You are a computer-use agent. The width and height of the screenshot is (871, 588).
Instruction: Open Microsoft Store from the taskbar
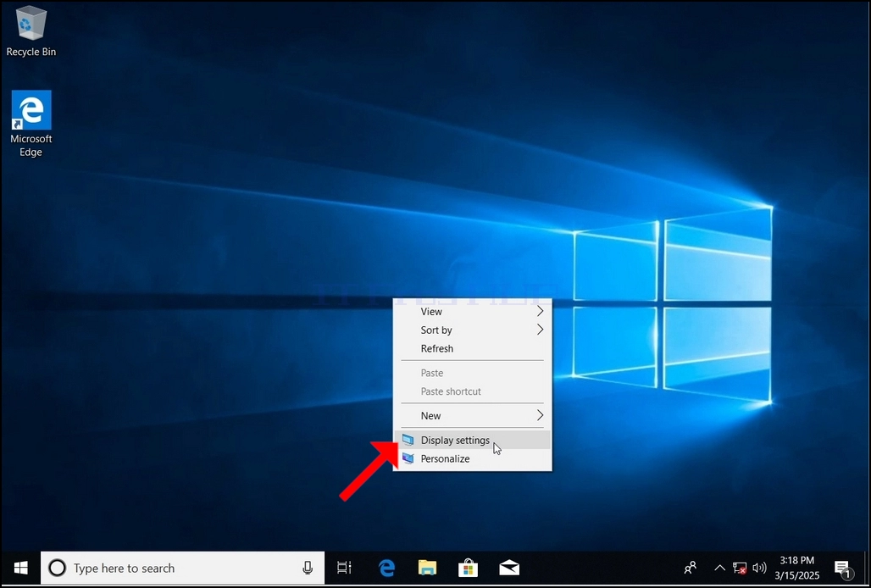coord(468,568)
